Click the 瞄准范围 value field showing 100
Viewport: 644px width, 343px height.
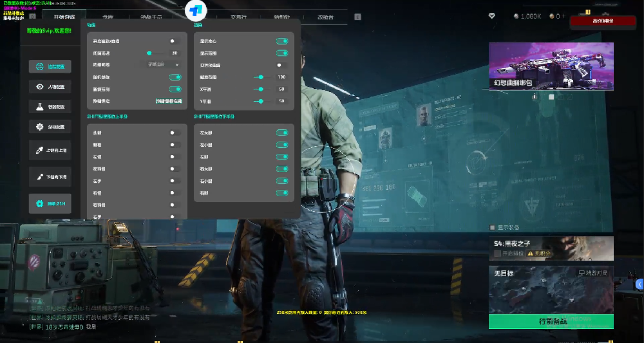point(282,77)
